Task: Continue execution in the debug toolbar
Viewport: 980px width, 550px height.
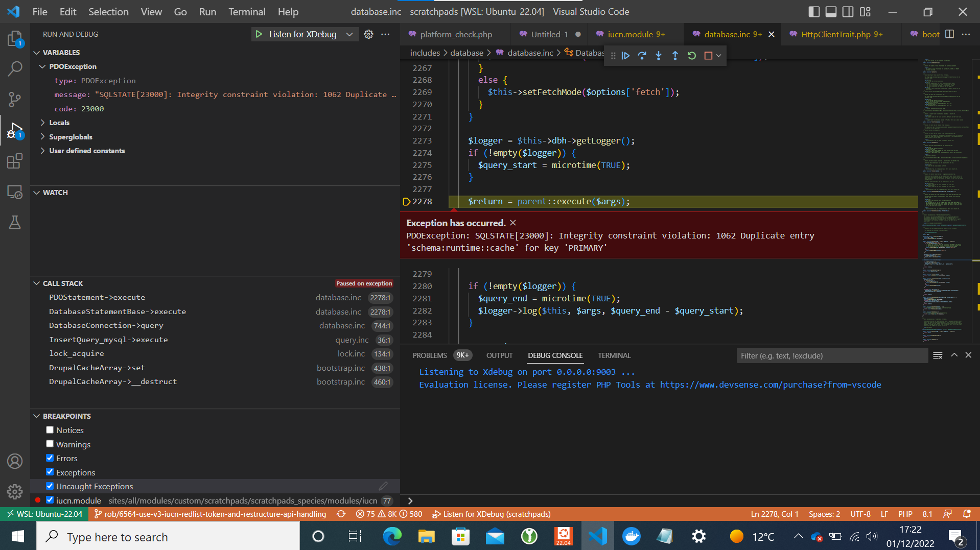Action: tap(625, 55)
